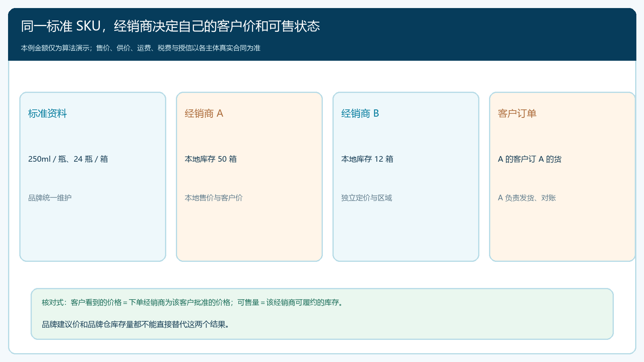The height and width of the screenshot is (362, 644).
Task: Click the line starting with 品牌建议价和品牌仓库存量
Action: (x=136, y=324)
